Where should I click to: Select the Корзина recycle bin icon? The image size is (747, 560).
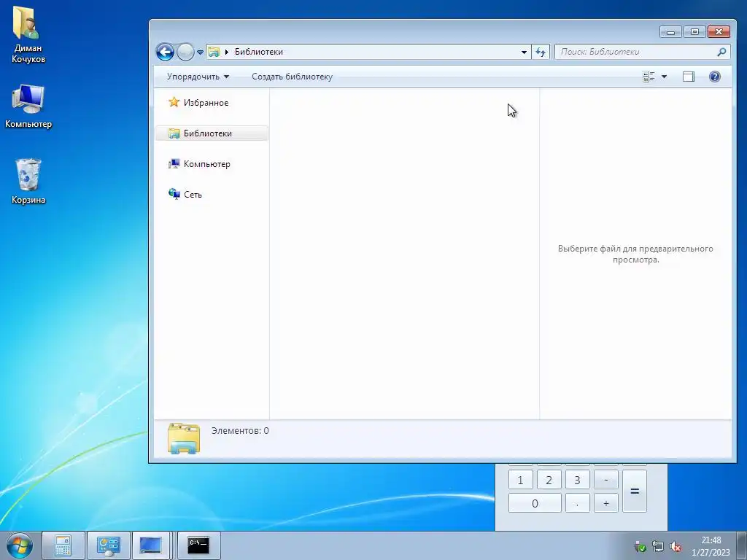tap(28, 181)
